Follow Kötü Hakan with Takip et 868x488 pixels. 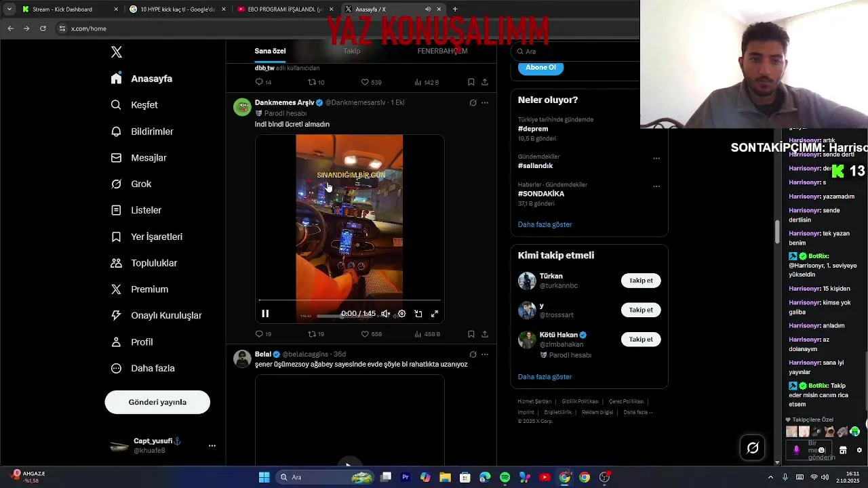[641, 339]
